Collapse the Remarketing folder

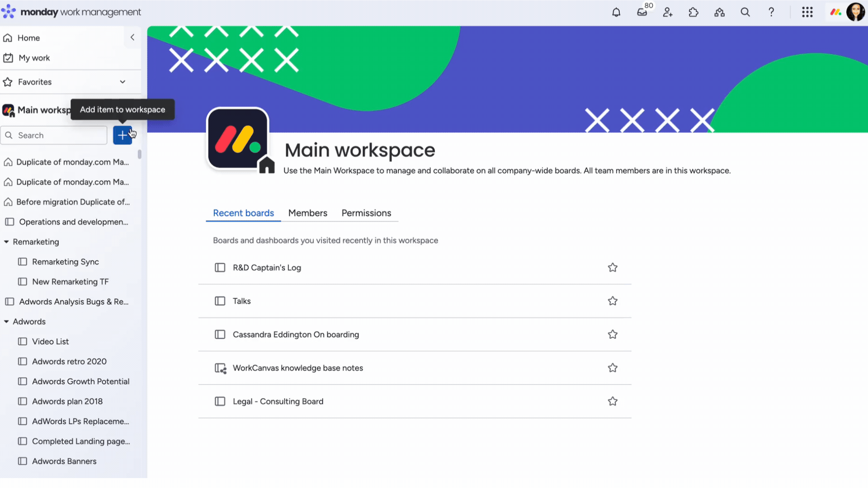(x=6, y=242)
